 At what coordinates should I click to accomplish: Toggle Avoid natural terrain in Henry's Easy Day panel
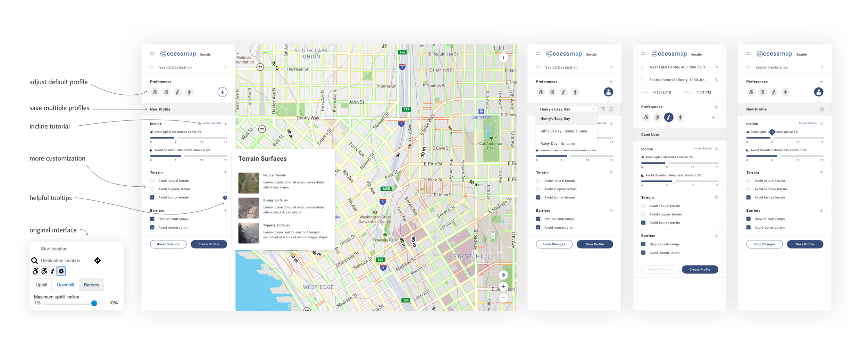[538, 181]
